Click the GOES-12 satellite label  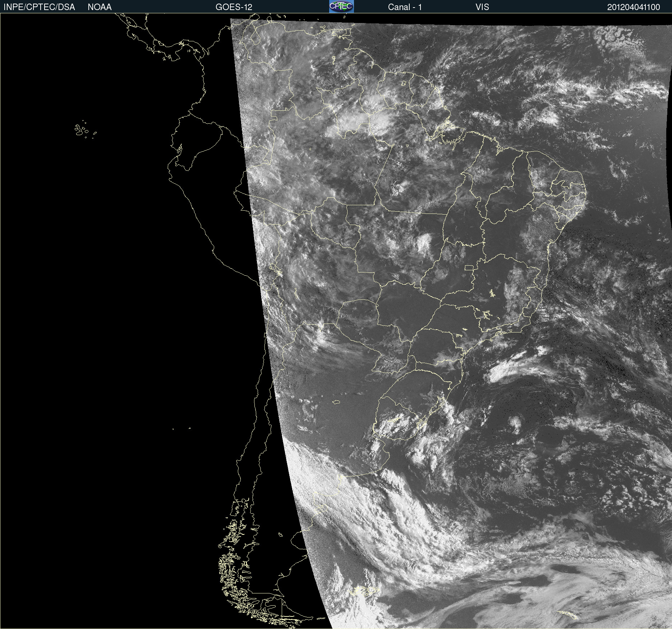coord(234,7)
